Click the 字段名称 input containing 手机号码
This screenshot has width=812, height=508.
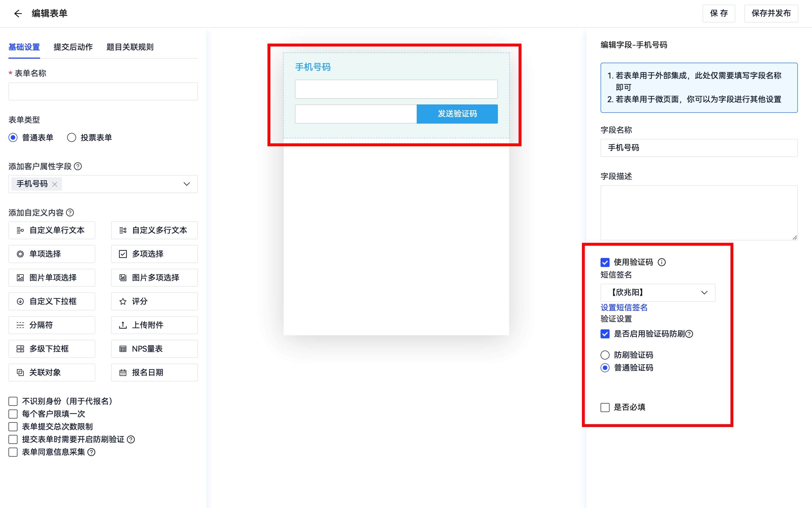pos(699,148)
